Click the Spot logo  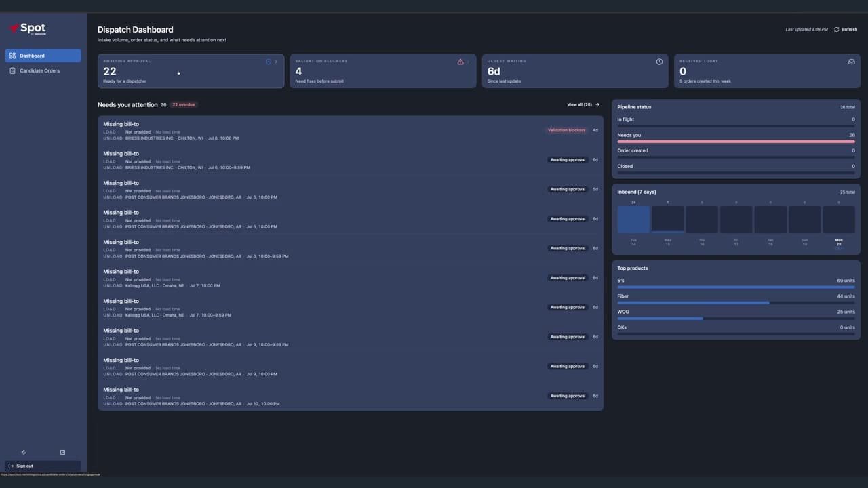point(28,28)
